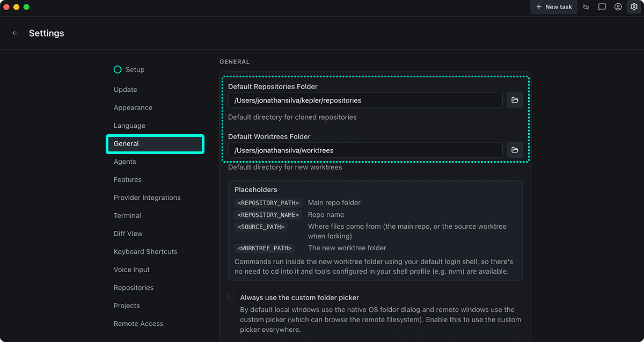Go back using the Settings arrow
The image size is (644, 342).
click(x=15, y=33)
